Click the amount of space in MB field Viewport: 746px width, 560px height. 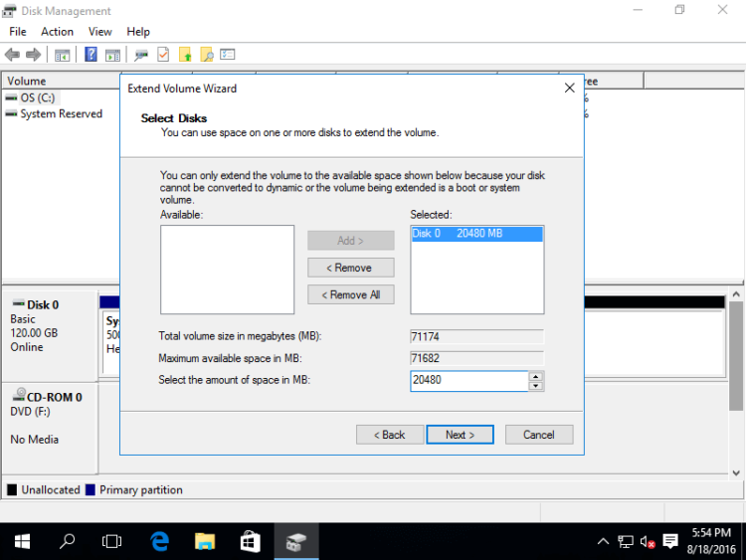(x=467, y=381)
